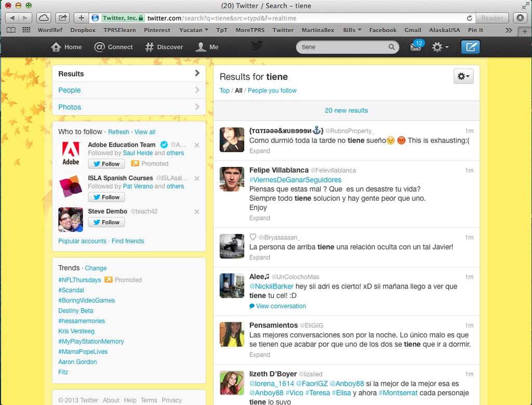This screenshot has height=405, width=532.
Task: Open iCloud tabs button
Action: pyautogui.click(x=44, y=18)
